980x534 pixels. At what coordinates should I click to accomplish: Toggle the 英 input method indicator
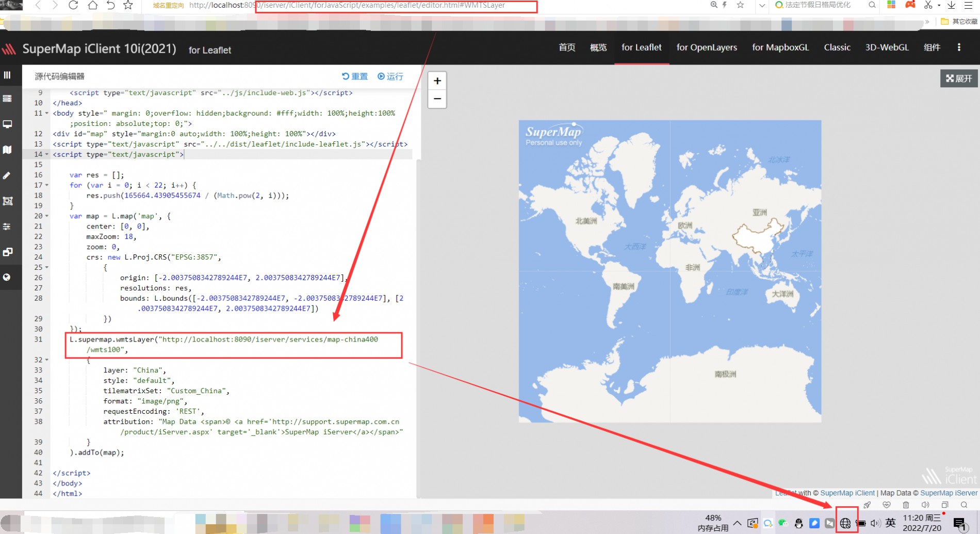[891, 523]
